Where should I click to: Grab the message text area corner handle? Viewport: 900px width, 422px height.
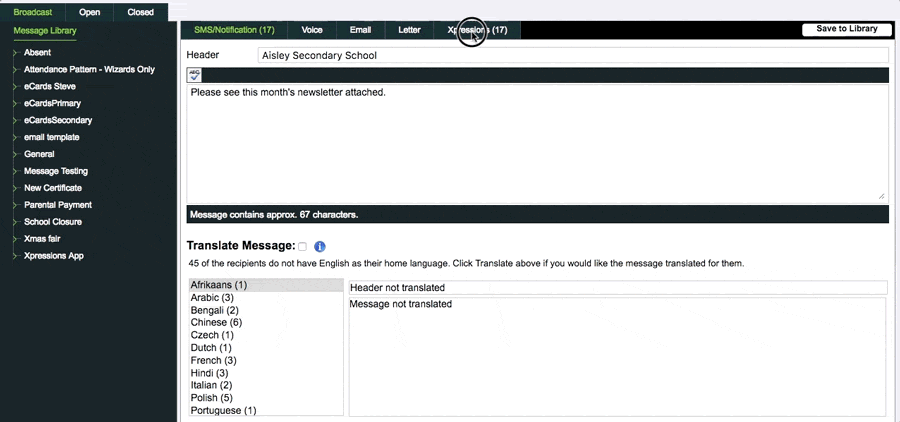pos(882,196)
